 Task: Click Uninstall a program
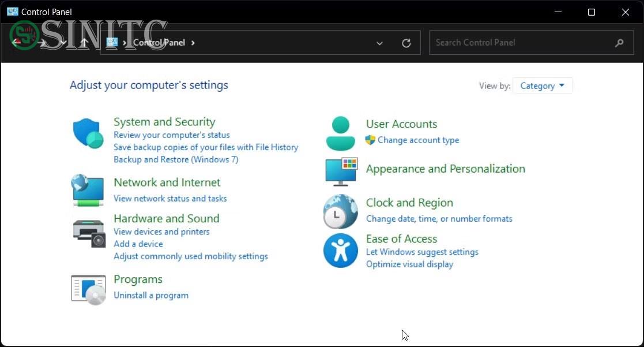coord(150,295)
